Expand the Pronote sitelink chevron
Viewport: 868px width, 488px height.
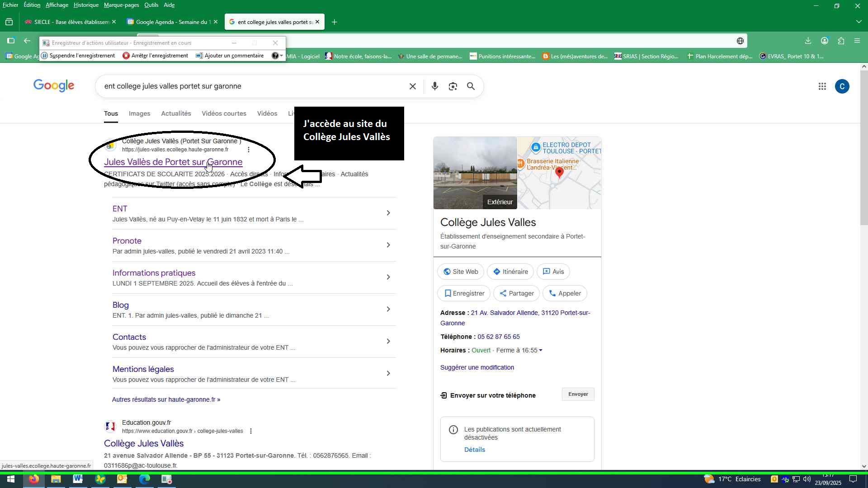pyautogui.click(x=388, y=245)
